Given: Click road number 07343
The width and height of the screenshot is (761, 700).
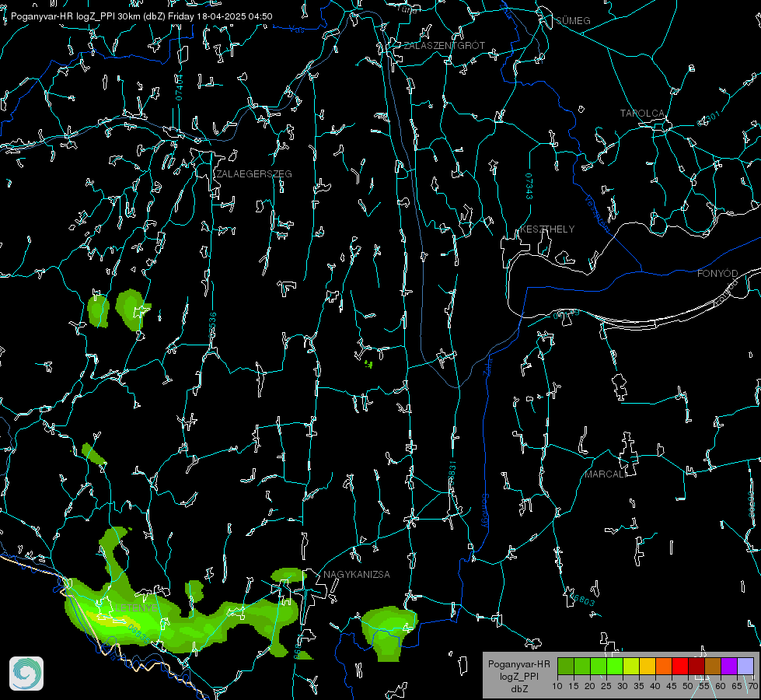Looking at the screenshot, I should [x=529, y=186].
